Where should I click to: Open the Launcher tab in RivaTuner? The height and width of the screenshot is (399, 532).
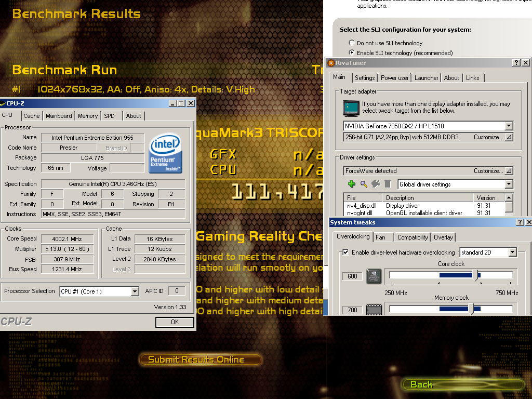pos(426,78)
